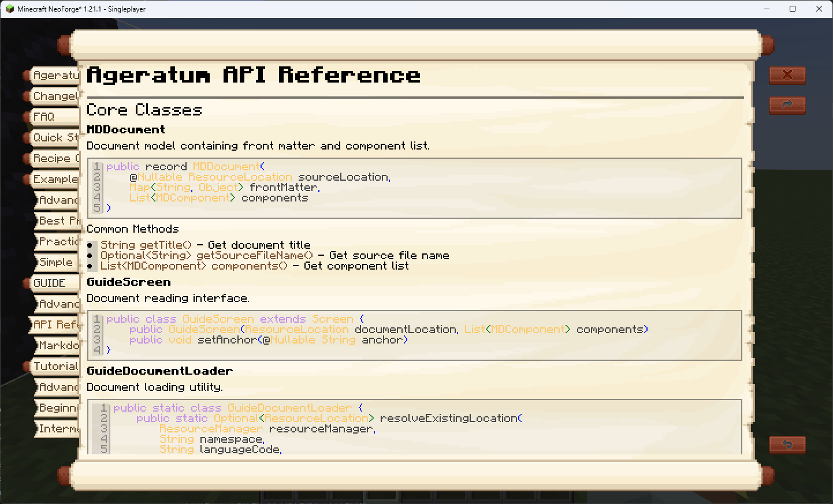
Task: Select the API Ref… sub-tab
Action: (x=55, y=324)
